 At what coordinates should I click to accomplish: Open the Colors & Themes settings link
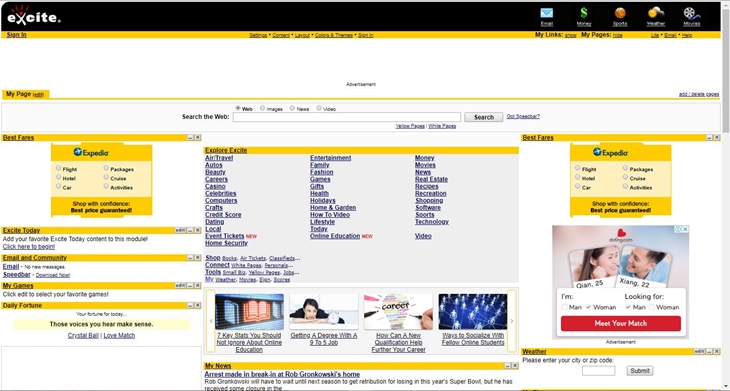334,35
